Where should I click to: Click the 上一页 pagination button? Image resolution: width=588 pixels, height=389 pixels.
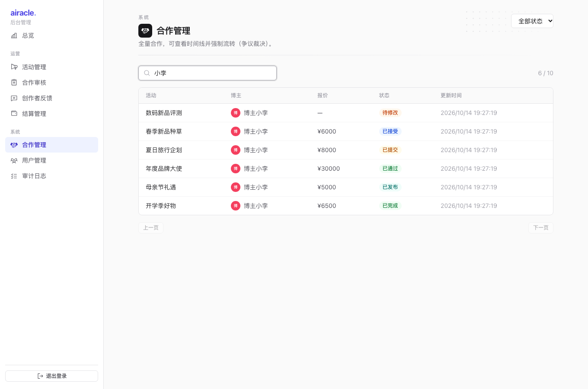click(151, 228)
